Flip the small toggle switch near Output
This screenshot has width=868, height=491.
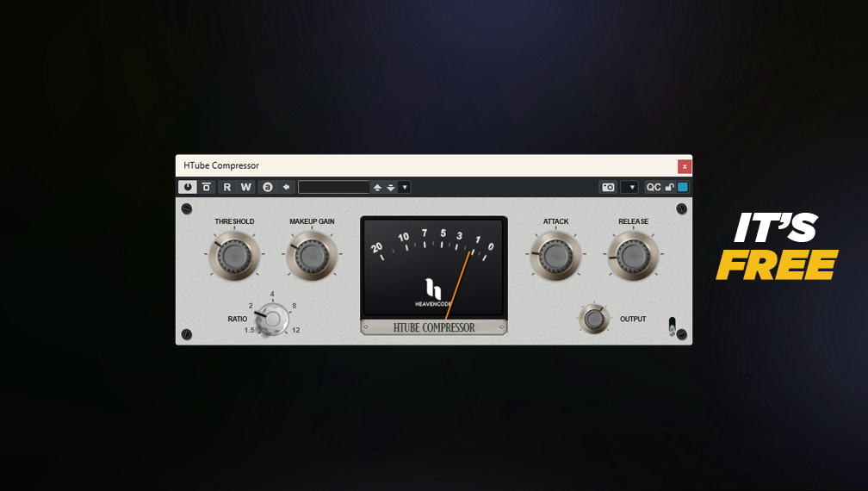(x=672, y=326)
